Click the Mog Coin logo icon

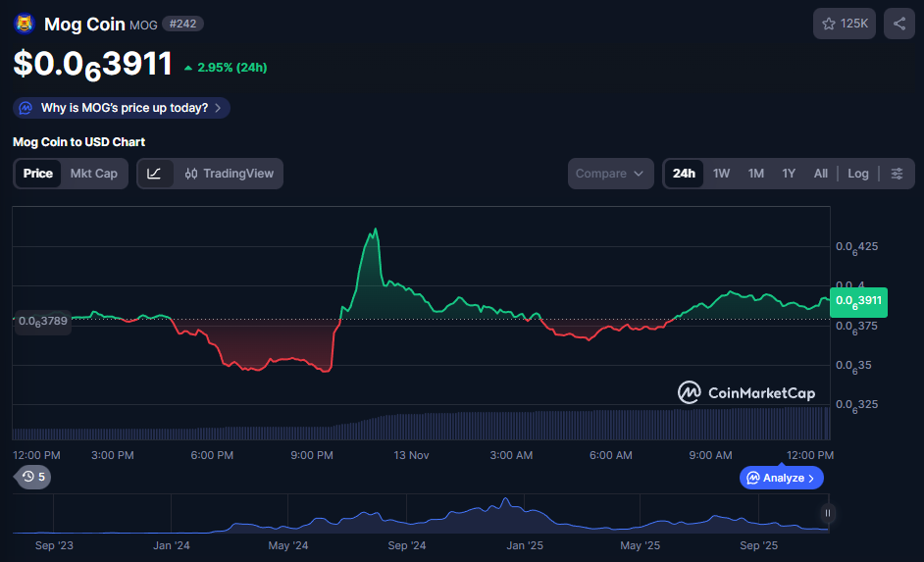coord(25,25)
